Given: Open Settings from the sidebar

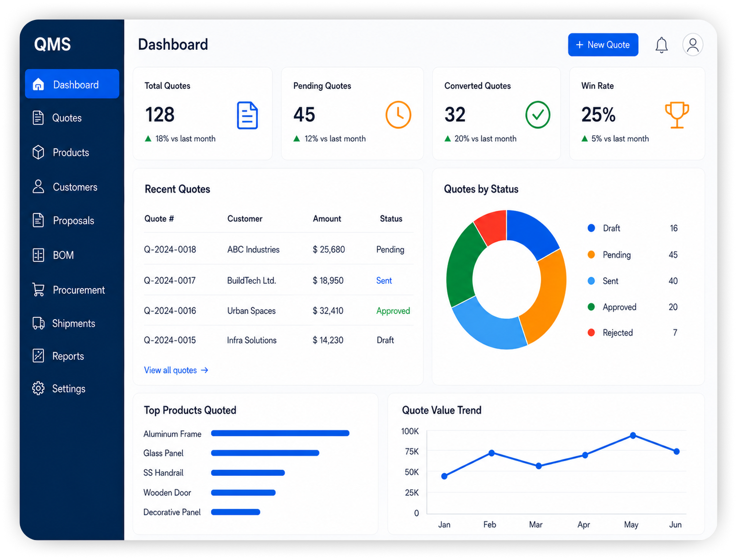Looking at the screenshot, I should (69, 389).
